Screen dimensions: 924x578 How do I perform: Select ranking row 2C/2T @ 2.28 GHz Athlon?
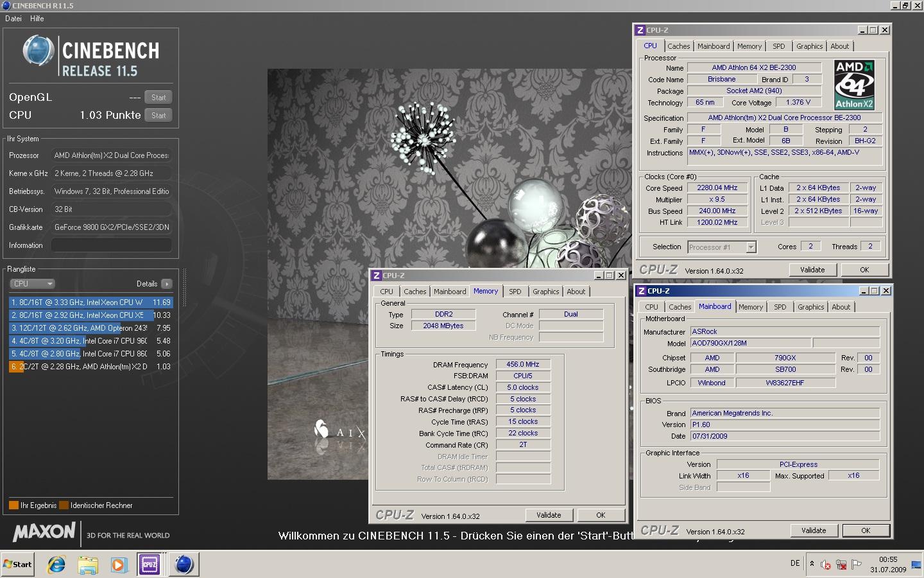coord(91,366)
